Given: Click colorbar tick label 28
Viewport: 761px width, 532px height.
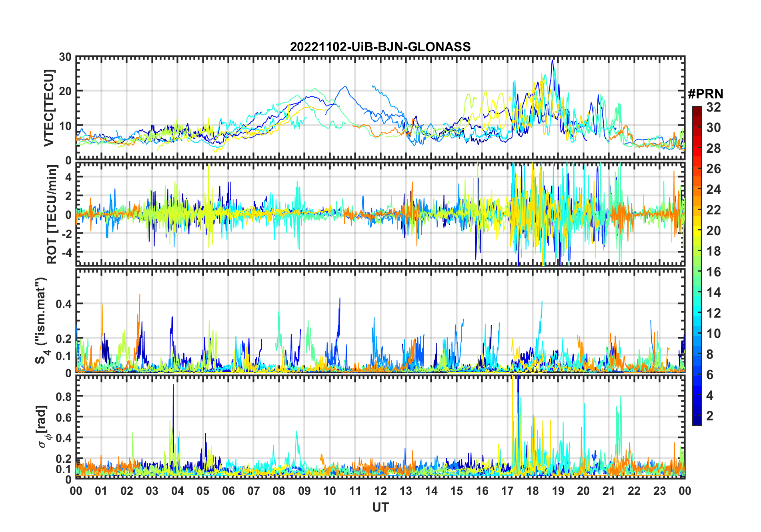Looking at the screenshot, I should coord(713,148).
